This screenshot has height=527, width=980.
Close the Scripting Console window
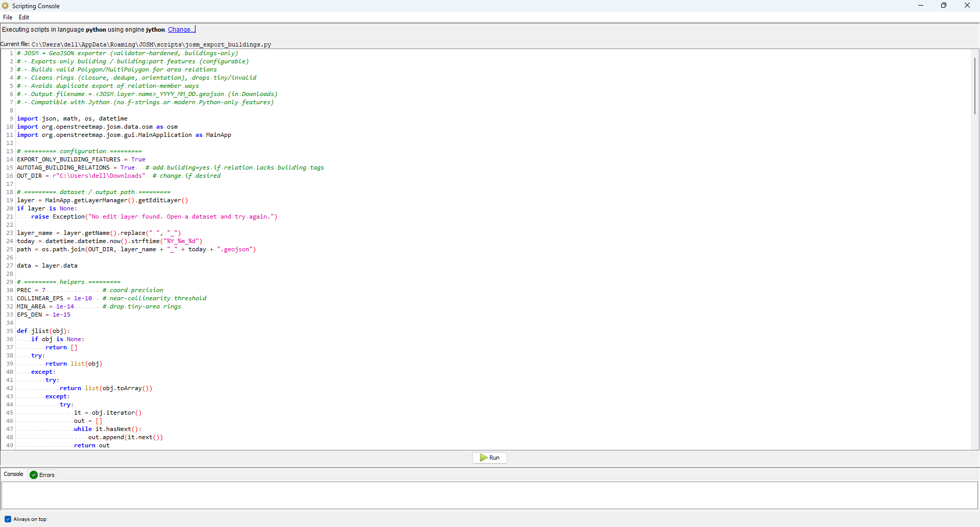pos(967,6)
